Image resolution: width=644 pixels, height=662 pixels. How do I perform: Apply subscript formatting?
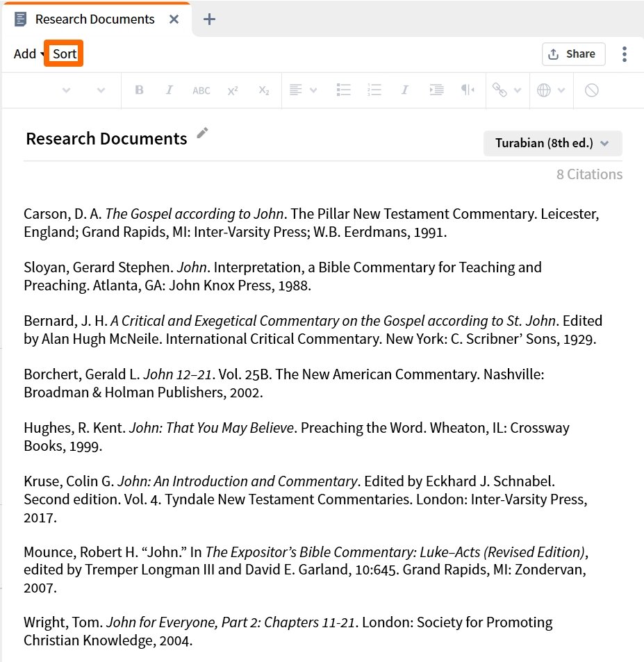(263, 90)
